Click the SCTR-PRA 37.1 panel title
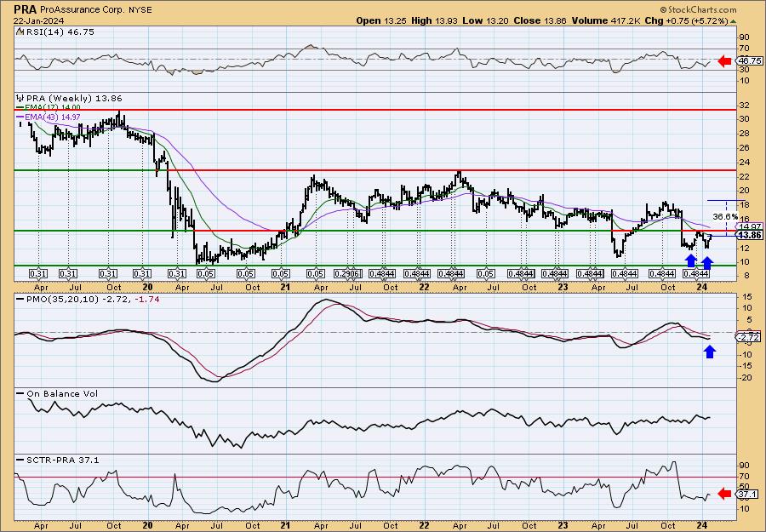 [62, 460]
